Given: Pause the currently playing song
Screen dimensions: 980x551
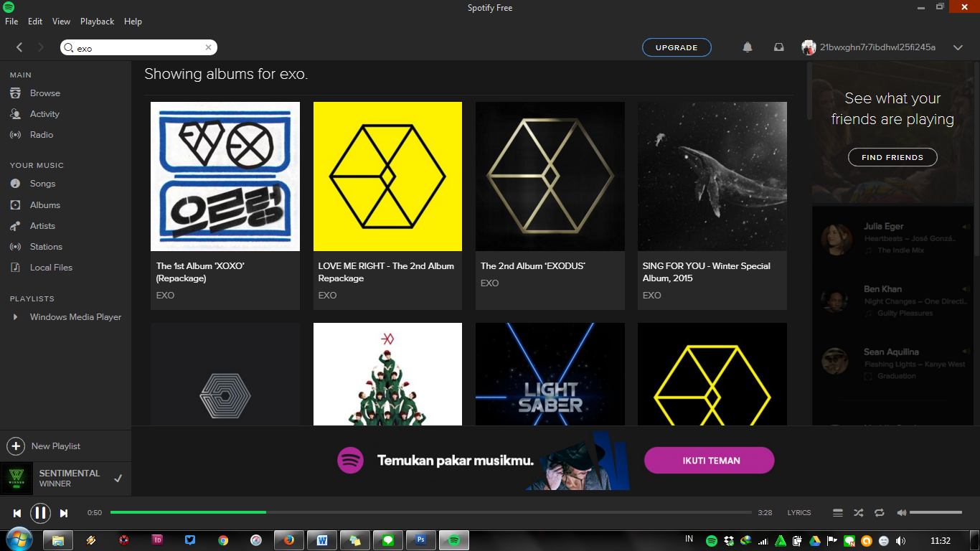Looking at the screenshot, I should (40, 513).
